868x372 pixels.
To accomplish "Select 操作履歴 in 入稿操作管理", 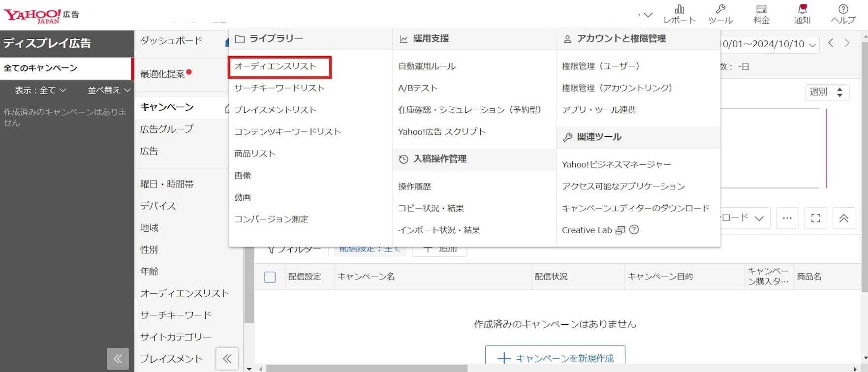I will tap(414, 186).
